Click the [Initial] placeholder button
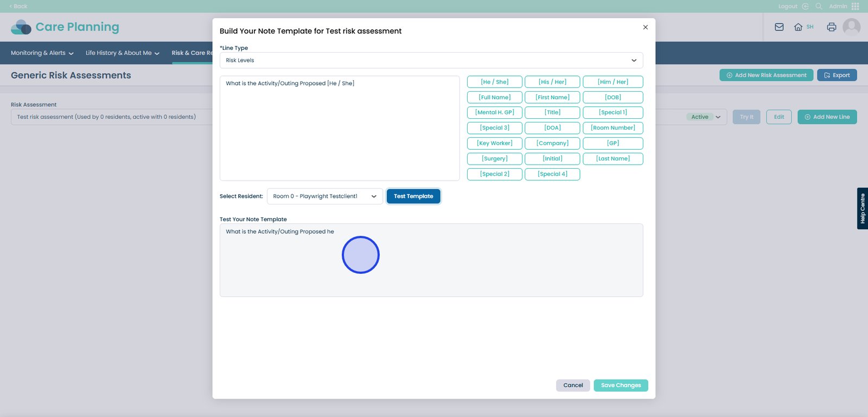The height and width of the screenshot is (417, 868). coord(552,158)
